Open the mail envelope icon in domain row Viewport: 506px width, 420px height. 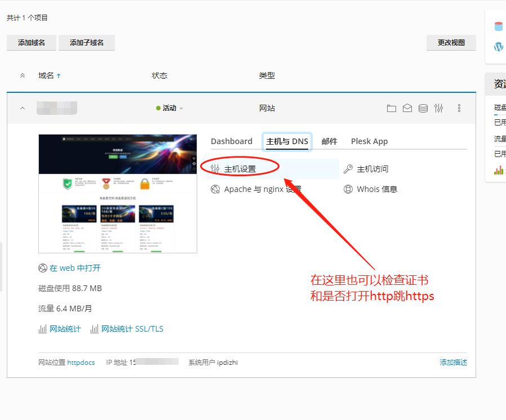[407, 108]
